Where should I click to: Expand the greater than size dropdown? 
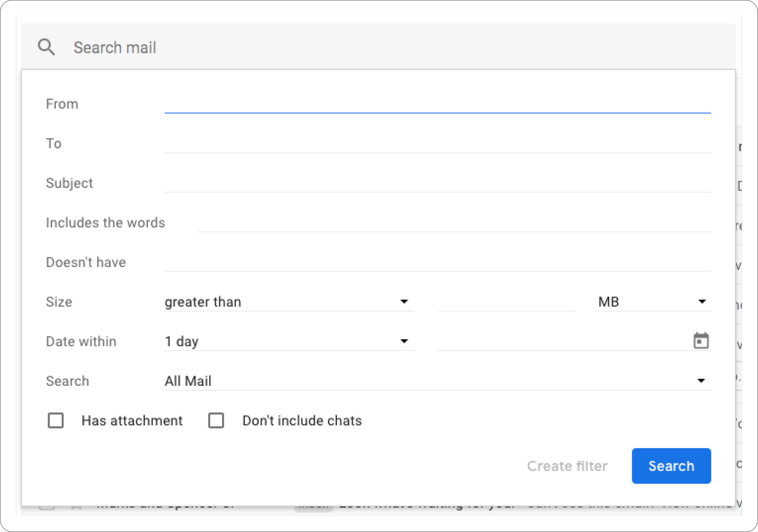point(289,302)
